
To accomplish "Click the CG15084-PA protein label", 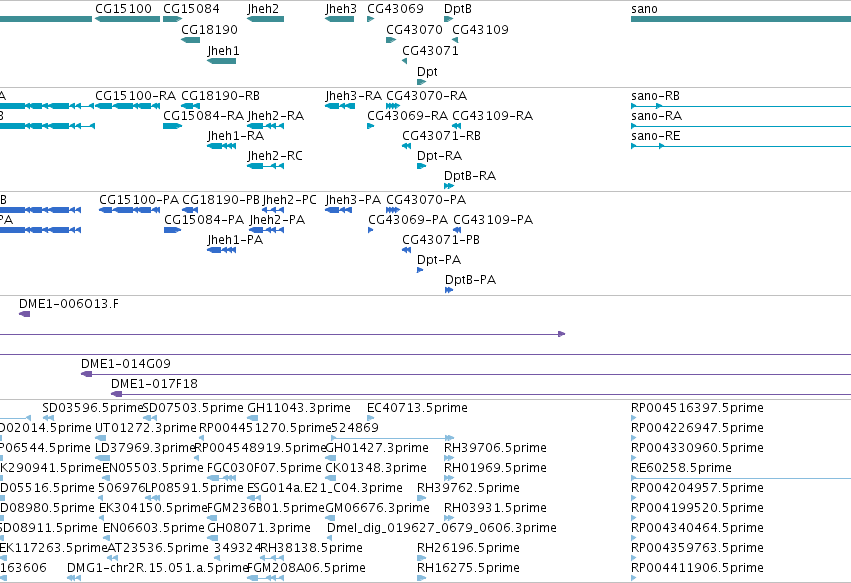I will coord(204,220).
